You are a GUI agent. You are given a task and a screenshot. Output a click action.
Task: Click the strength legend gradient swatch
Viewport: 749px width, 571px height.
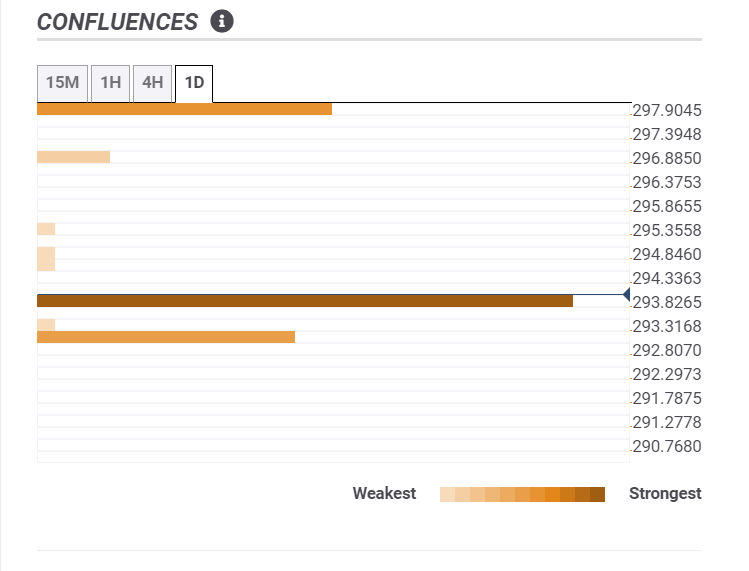point(522,494)
